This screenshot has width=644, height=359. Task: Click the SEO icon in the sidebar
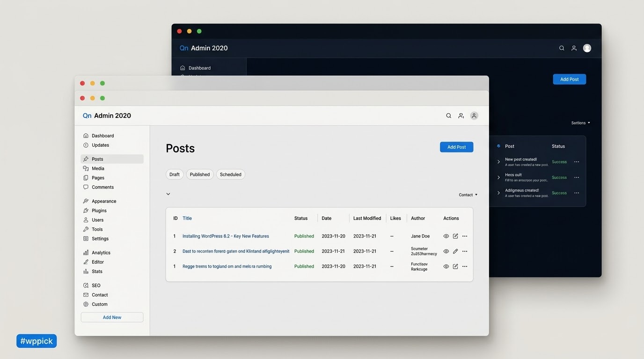point(86,285)
